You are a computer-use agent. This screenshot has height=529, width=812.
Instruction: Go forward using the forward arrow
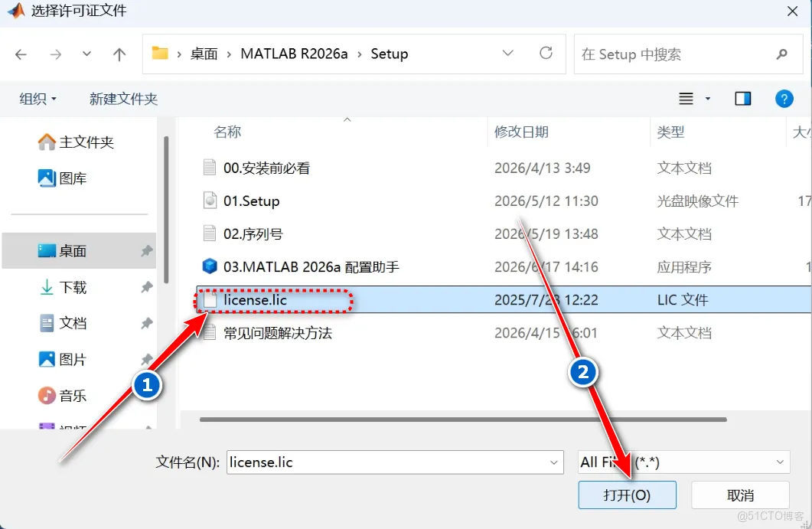(x=55, y=54)
